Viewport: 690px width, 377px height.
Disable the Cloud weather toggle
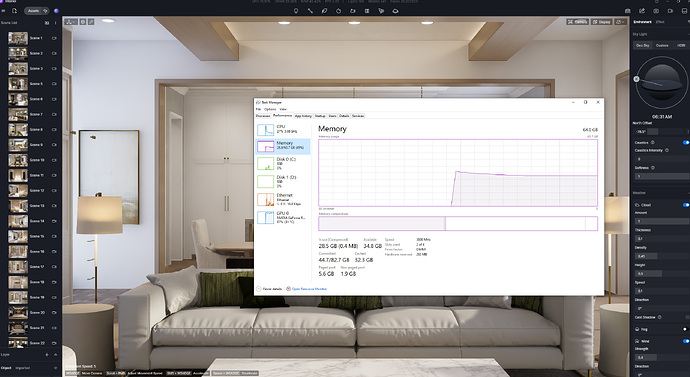686,205
